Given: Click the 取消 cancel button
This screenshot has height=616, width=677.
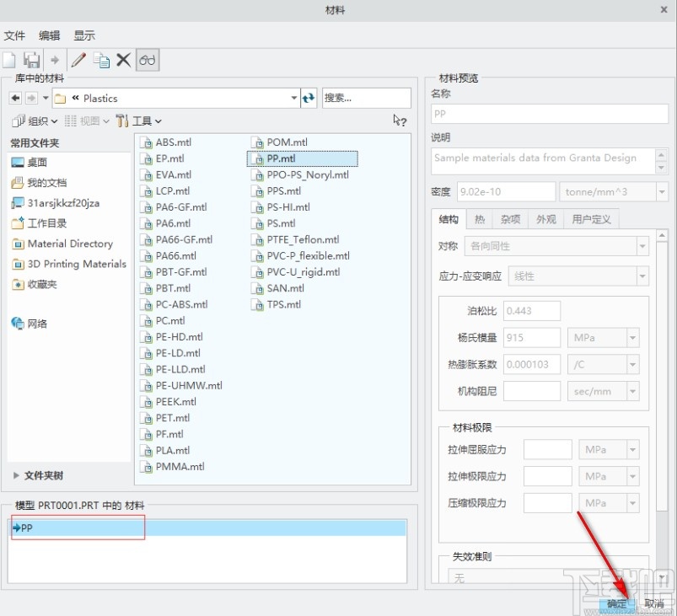Looking at the screenshot, I should click(655, 604).
